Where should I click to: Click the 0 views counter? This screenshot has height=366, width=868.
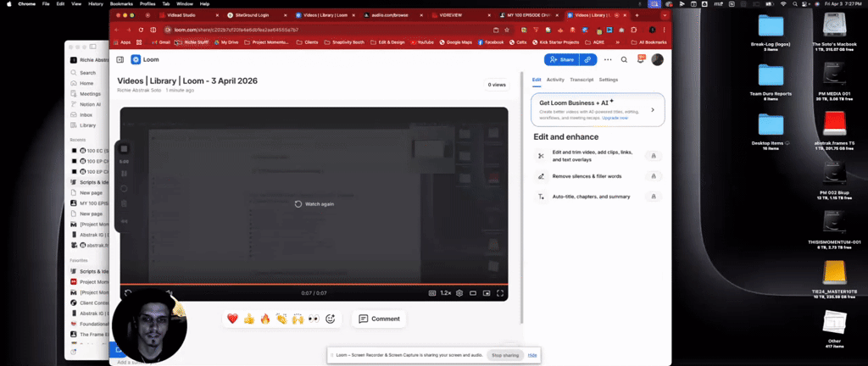496,85
